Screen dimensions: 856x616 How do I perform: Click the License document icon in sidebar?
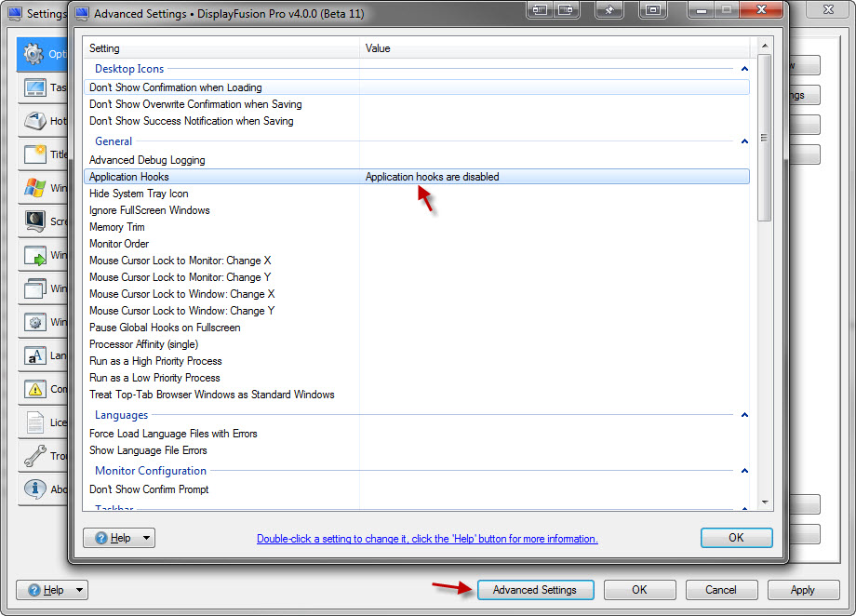(x=35, y=422)
